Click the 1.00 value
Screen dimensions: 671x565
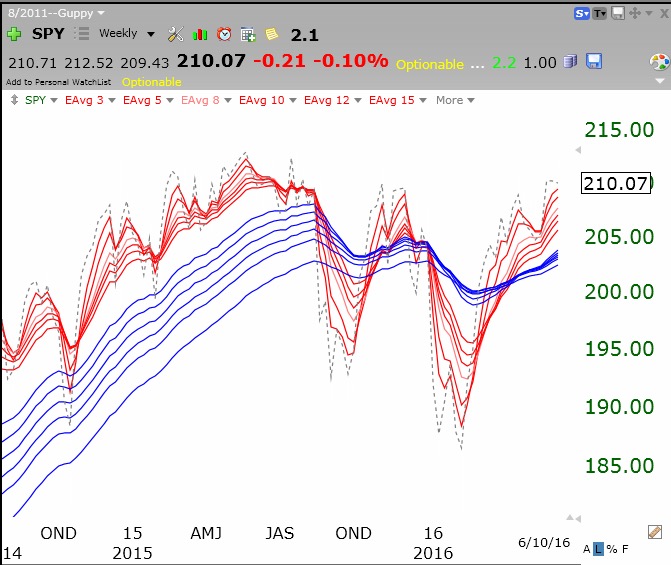tap(540, 63)
